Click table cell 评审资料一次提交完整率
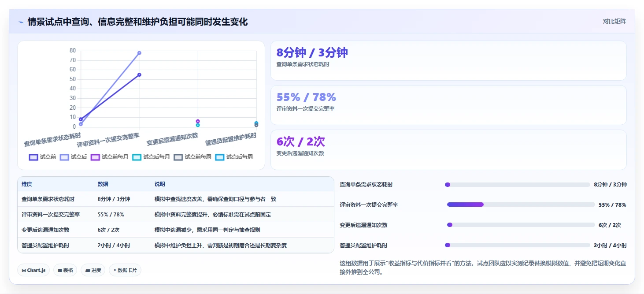 pyautogui.click(x=51, y=215)
